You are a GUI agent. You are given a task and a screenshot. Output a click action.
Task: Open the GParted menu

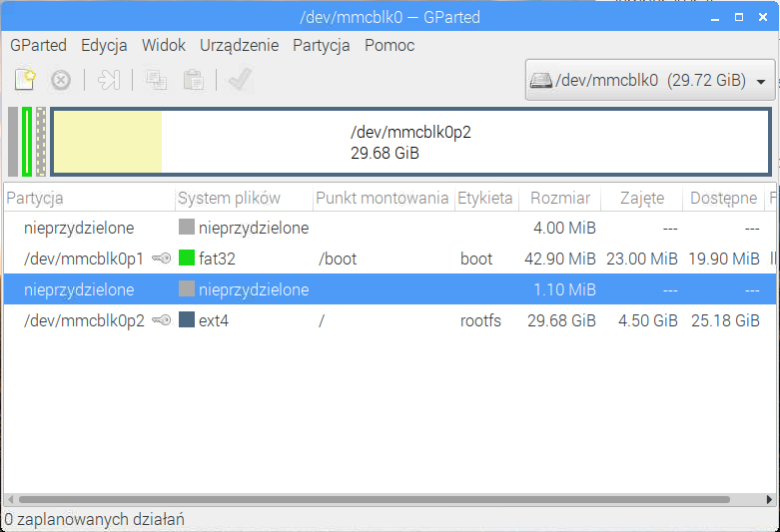(x=38, y=45)
